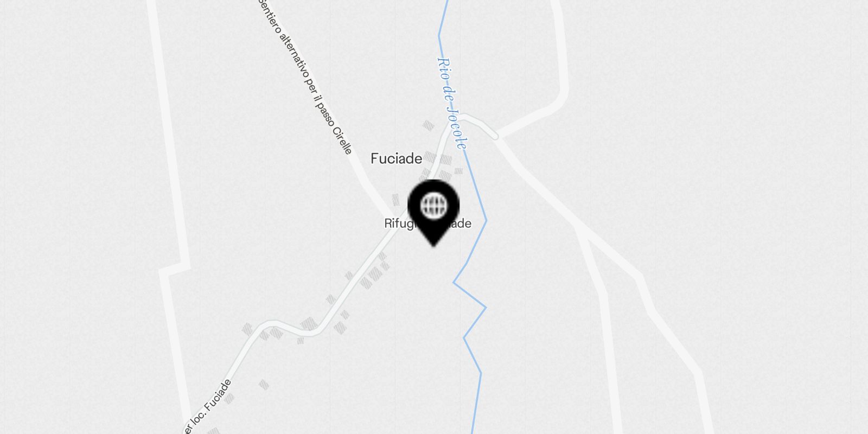Click the S-shaped road bend in the lower-left building cluster
The image size is (868, 434).
288,327
